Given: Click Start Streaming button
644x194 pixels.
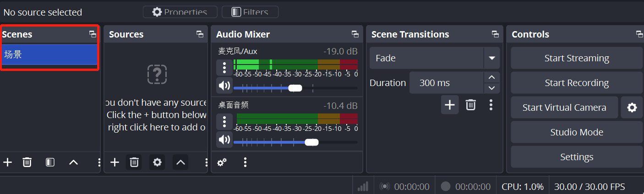Looking at the screenshot, I should click(x=576, y=58).
